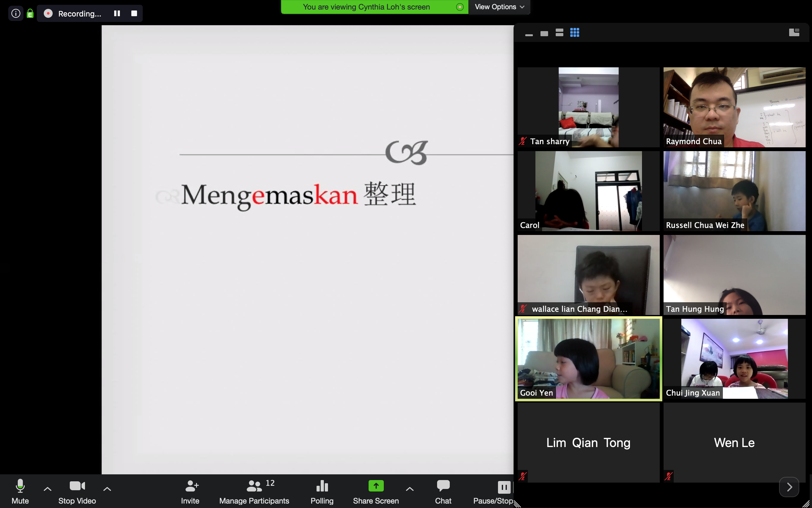Click the participant count 12
812x508 pixels.
click(270, 483)
